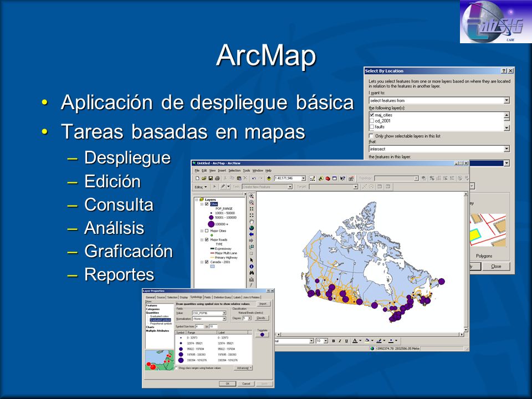
Task: Click the Bold button in the Draw toolbar
Action: (x=334, y=341)
